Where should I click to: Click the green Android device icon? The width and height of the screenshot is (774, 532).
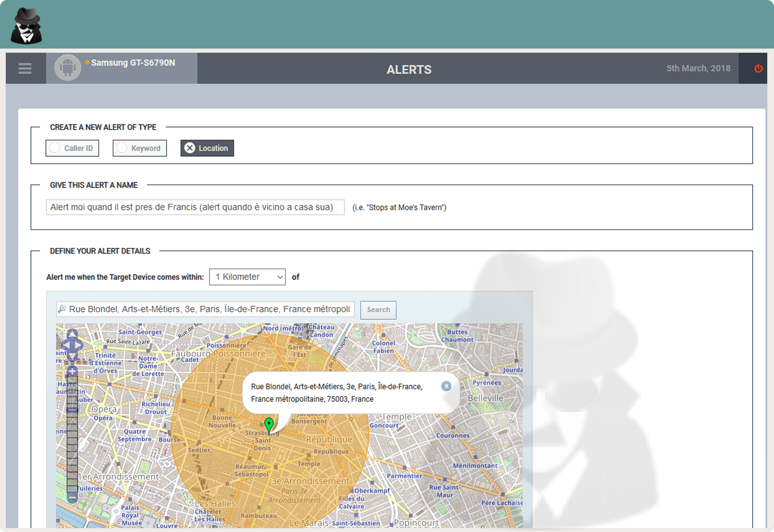[67, 67]
